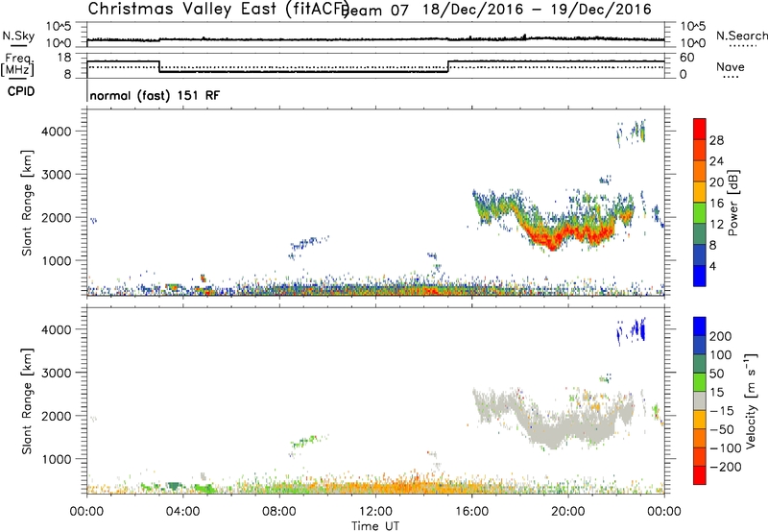Image resolution: width=768 pixels, height=532 pixels.
Task: Click the "Slant Range [km]" label of the power panel
Action: pyautogui.click(x=27, y=203)
